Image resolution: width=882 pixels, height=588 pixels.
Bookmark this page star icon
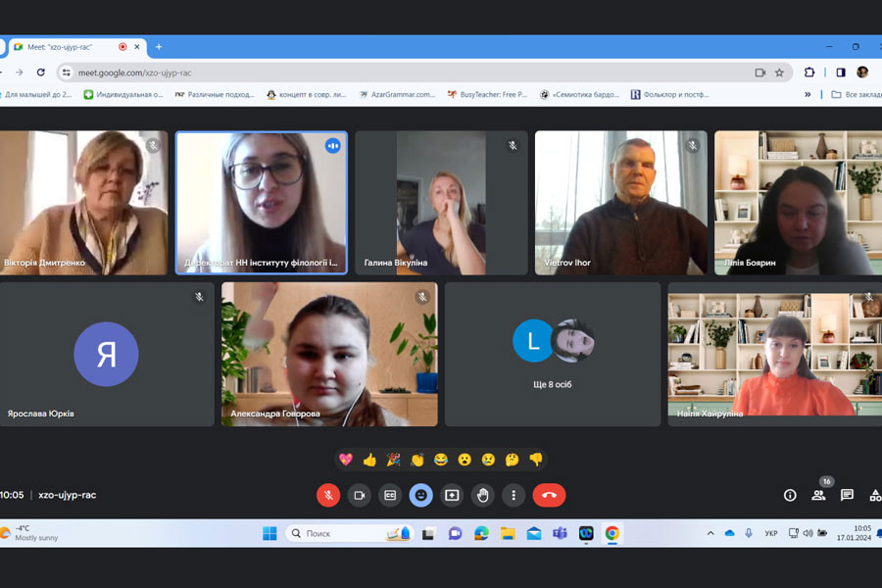click(x=779, y=73)
